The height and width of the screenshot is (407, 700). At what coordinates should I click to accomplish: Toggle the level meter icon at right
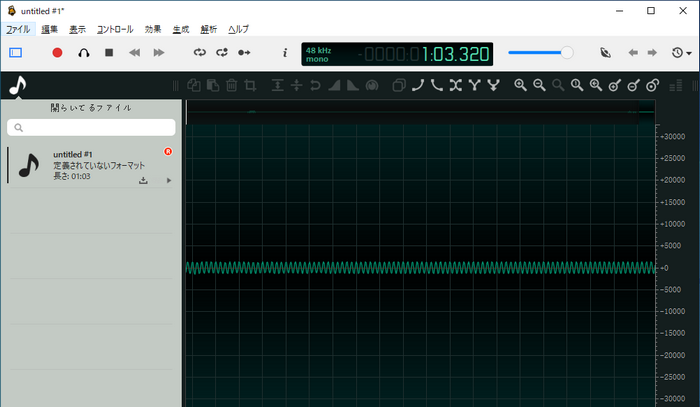675,86
